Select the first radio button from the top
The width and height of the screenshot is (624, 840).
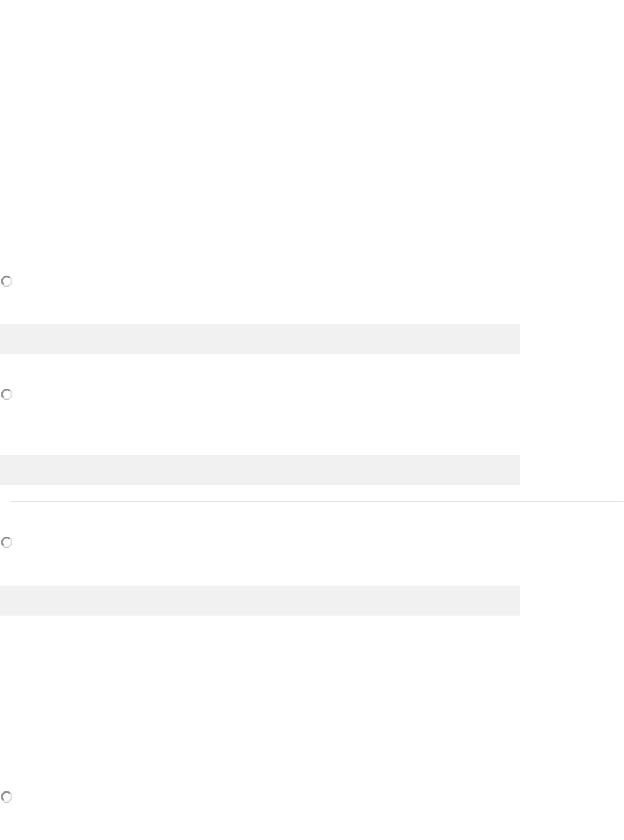click(7, 282)
